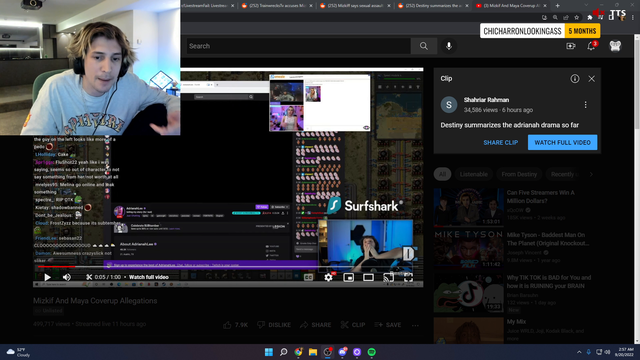Open Spotify from the taskbar

(x=371, y=352)
